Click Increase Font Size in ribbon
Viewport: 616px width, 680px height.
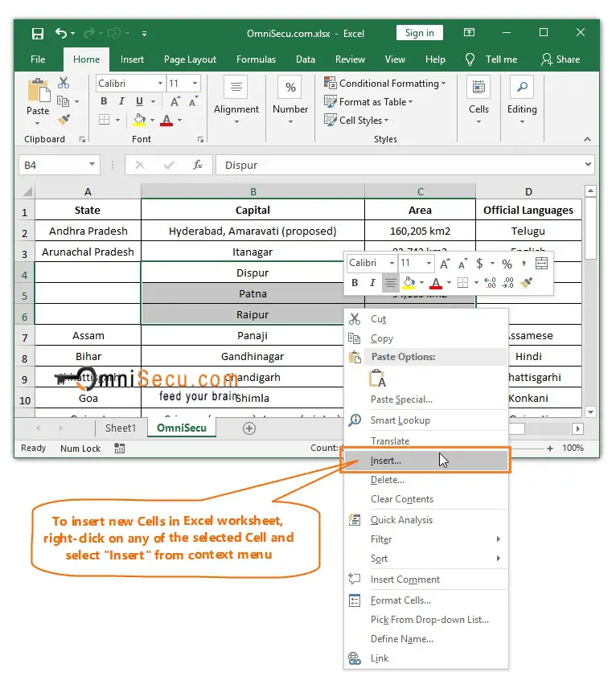(x=175, y=102)
